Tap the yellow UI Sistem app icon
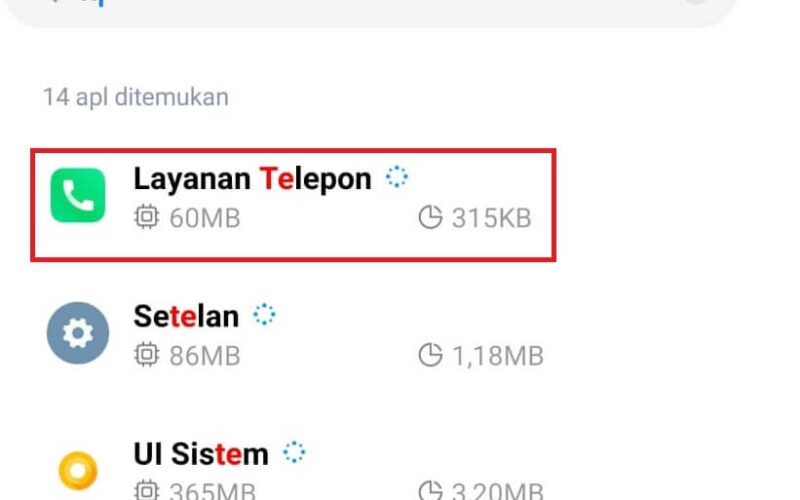The height and width of the screenshot is (500, 800). pos(78,470)
